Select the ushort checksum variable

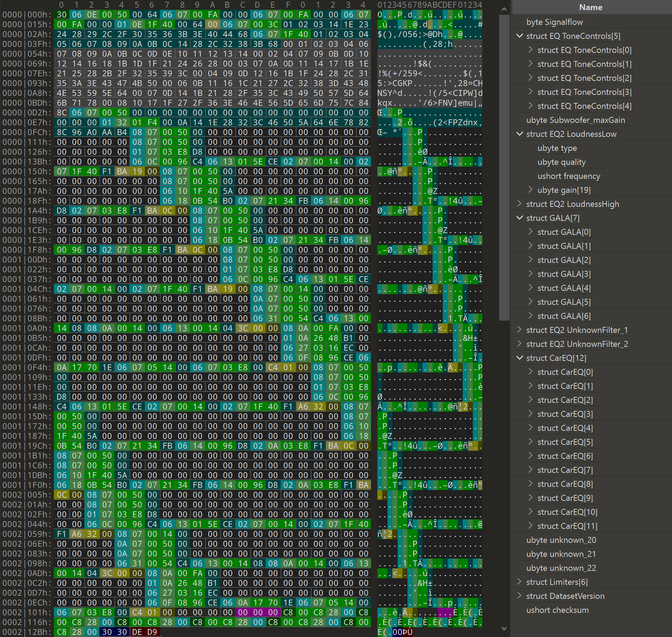[x=557, y=610]
